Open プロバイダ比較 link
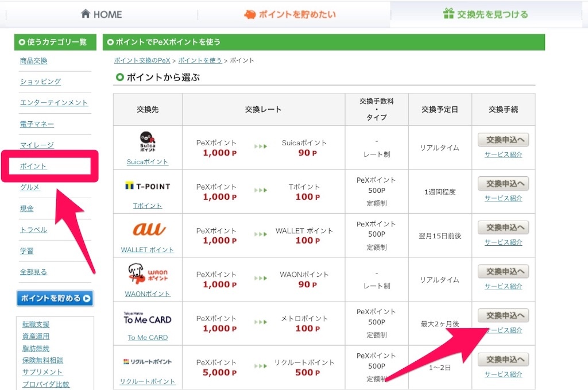The height and width of the screenshot is (390, 588). pos(46,384)
